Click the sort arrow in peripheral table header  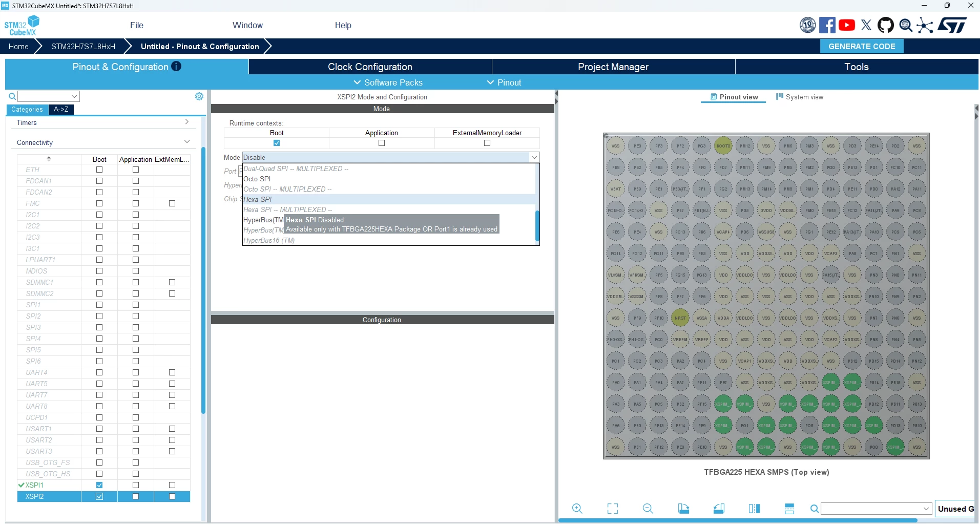pyautogui.click(x=49, y=159)
